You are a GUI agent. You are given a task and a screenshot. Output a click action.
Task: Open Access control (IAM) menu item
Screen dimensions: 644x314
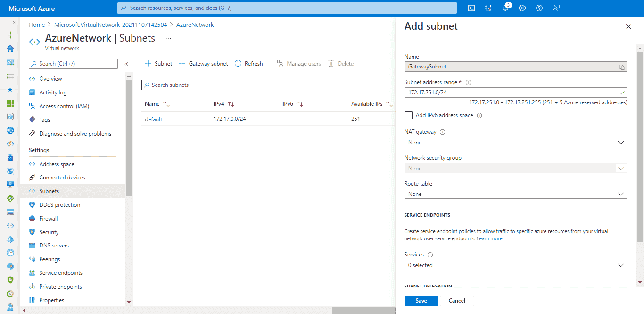pos(64,106)
